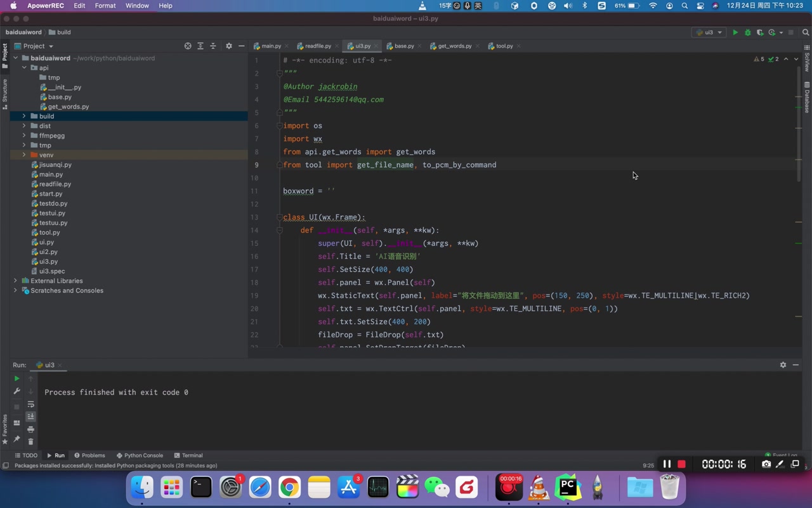Image resolution: width=812 pixels, height=508 pixels.
Task: Open run configuration wrench in Run panel
Action: [x=16, y=391]
